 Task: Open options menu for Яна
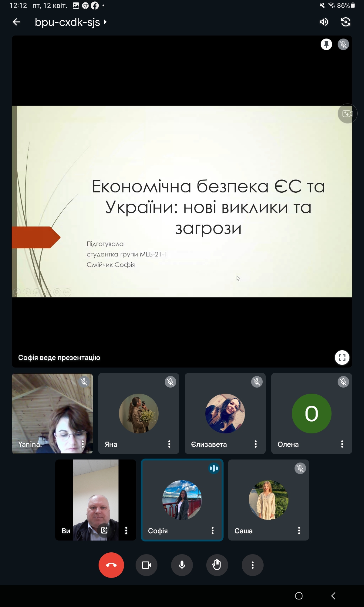pos(169,444)
